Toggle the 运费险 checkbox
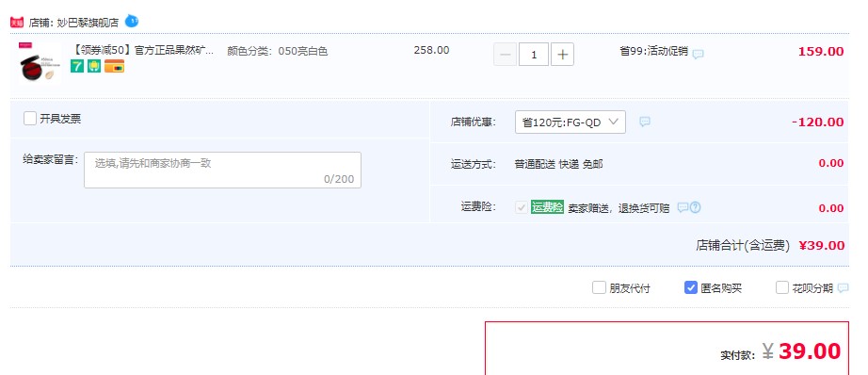The height and width of the screenshot is (375, 868). [x=521, y=207]
